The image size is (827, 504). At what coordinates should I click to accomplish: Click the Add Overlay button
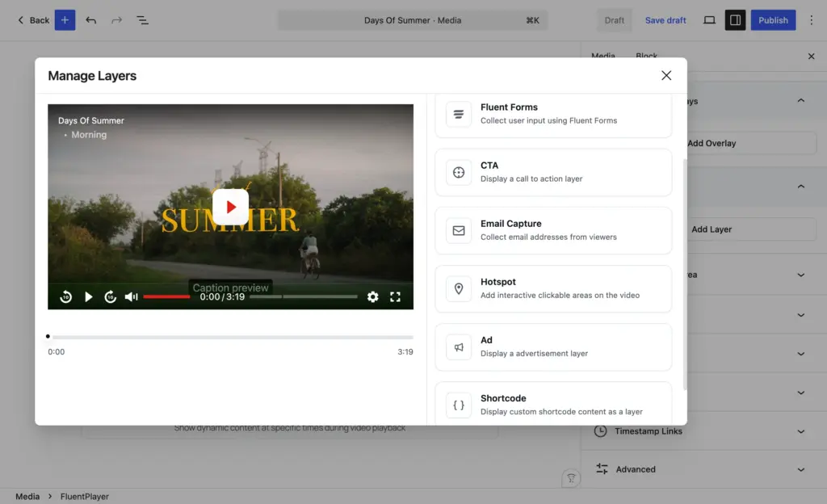point(751,143)
